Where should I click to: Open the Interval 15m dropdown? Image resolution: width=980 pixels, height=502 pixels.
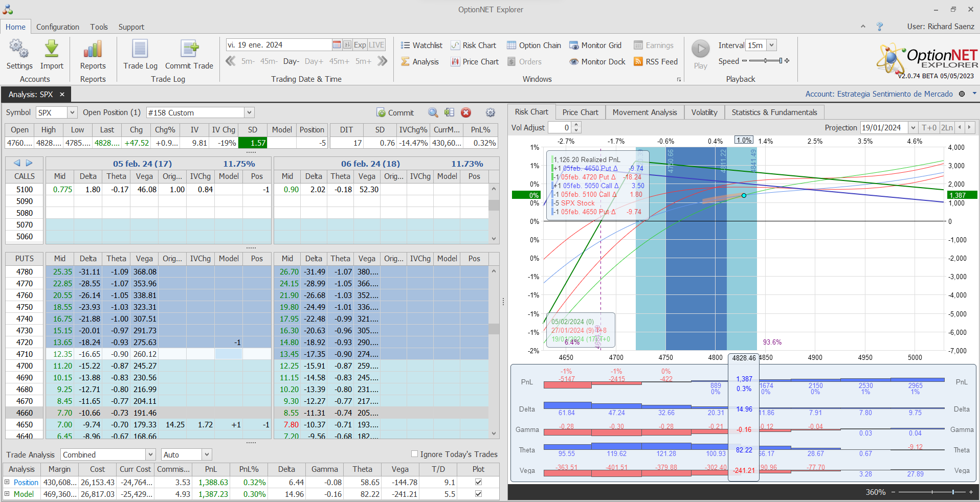pos(771,45)
